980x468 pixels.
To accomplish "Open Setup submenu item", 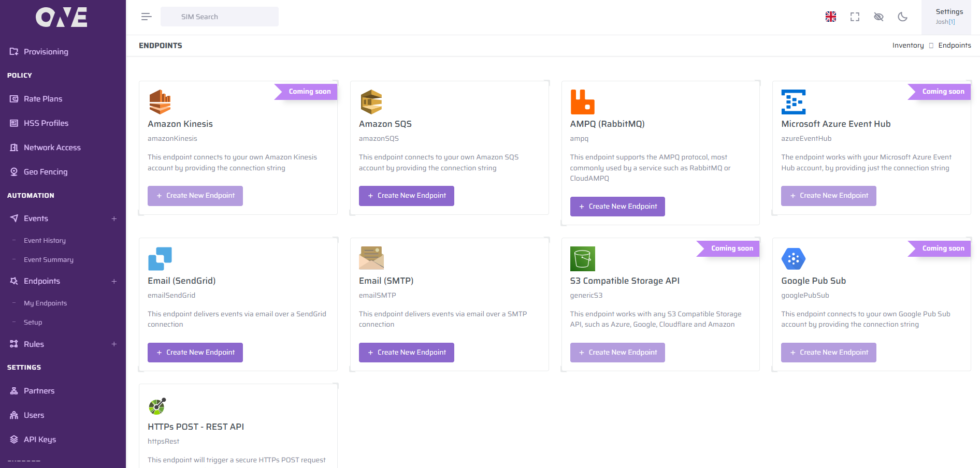I will coord(33,323).
